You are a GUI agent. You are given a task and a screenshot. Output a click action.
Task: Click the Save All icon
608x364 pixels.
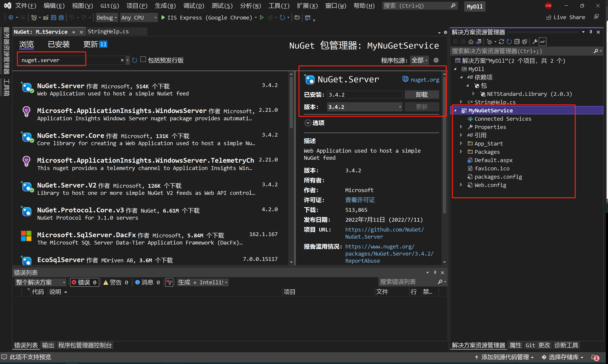point(61,17)
